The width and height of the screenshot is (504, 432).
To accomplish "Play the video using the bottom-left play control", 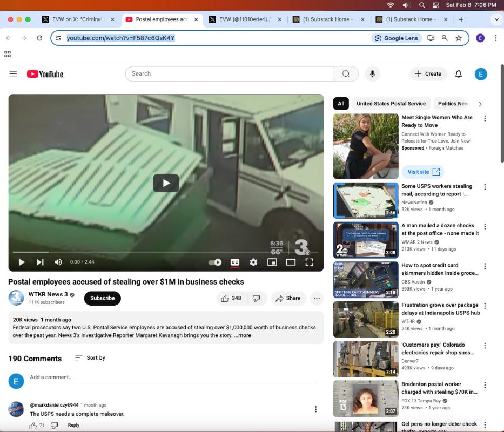I will coord(22,262).
